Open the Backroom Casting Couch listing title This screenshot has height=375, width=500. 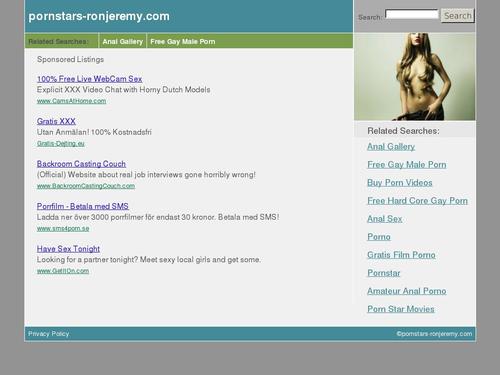coord(81,164)
